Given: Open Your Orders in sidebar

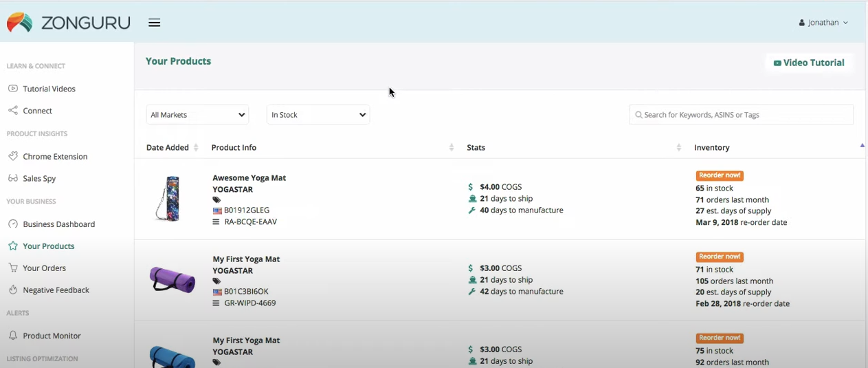Looking at the screenshot, I should (44, 268).
